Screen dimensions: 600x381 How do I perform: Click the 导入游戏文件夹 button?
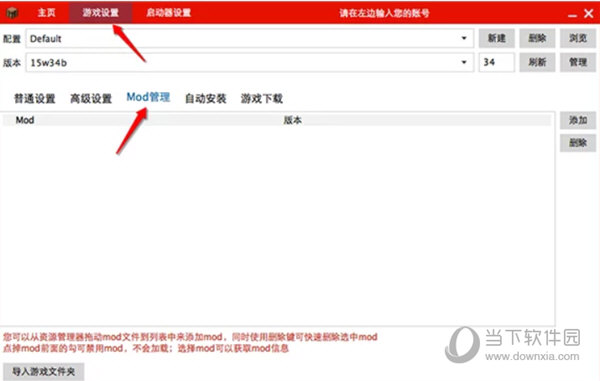[44, 371]
